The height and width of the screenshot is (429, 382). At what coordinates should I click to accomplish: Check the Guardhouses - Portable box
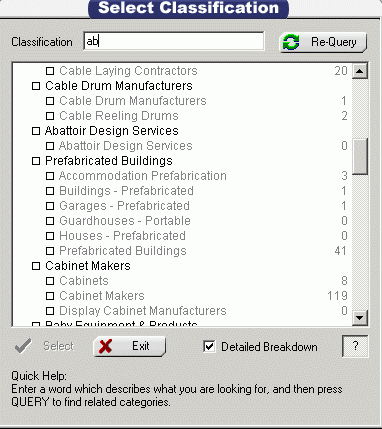point(50,221)
